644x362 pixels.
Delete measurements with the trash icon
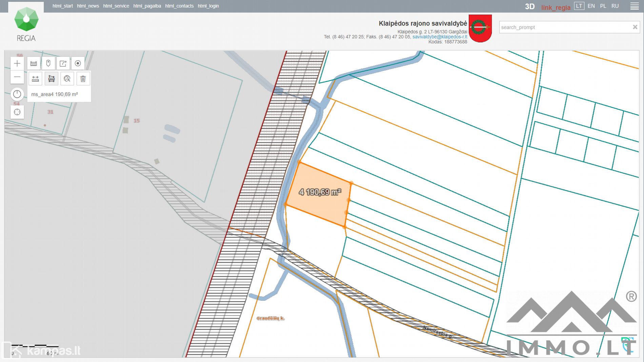pyautogui.click(x=83, y=79)
